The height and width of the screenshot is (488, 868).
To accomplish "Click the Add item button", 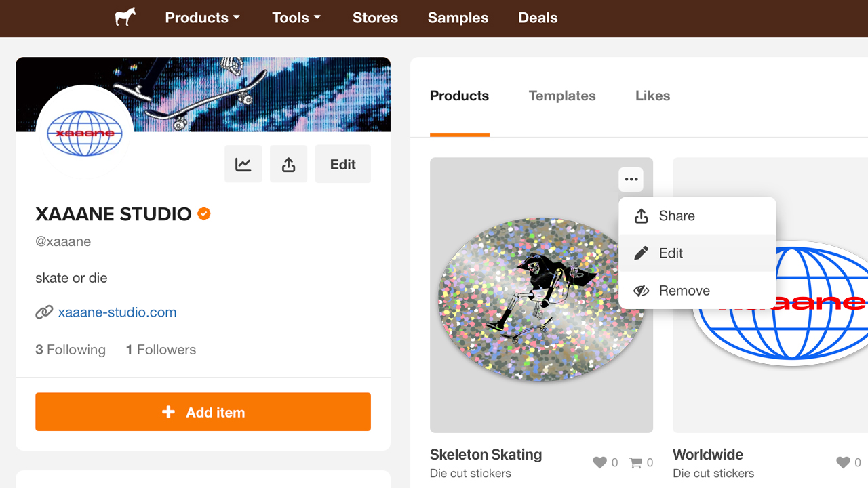I will [x=203, y=411].
